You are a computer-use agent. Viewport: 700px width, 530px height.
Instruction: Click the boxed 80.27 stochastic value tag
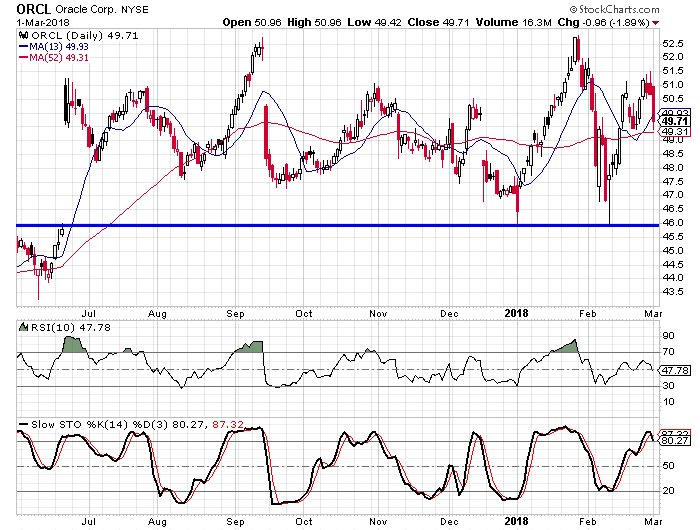(675, 441)
